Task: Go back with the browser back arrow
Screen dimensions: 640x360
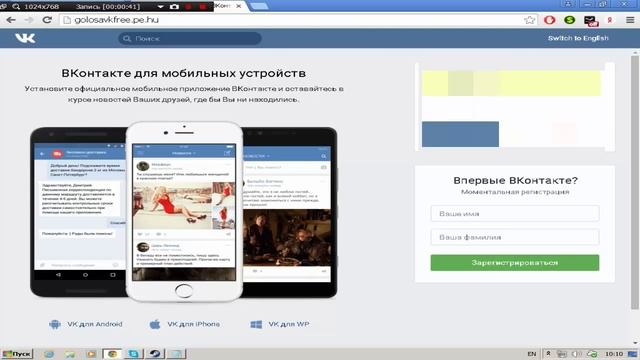Action: [11, 20]
